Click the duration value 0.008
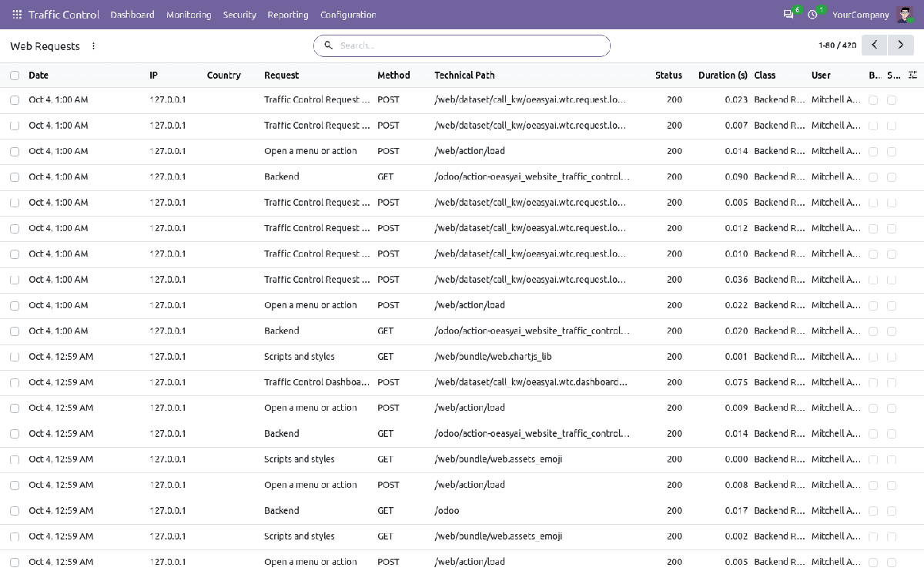Viewport: 924px width, 578px height. click(736, 485)
